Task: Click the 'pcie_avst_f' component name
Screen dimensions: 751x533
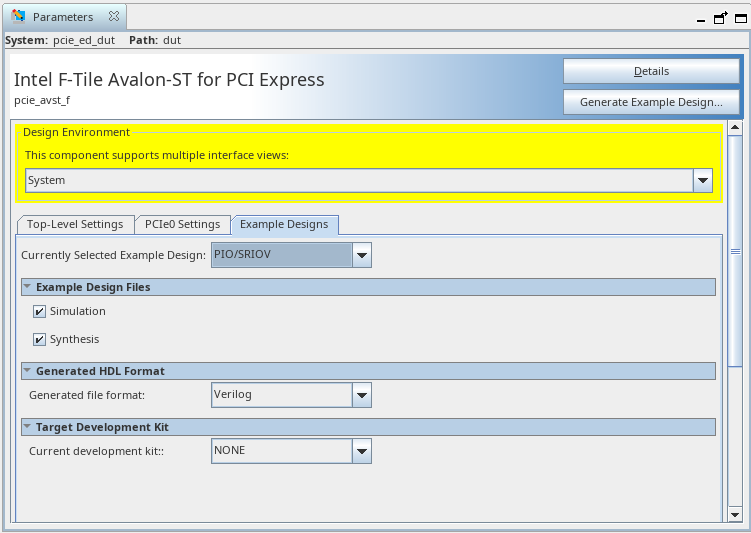Action: 42,101
